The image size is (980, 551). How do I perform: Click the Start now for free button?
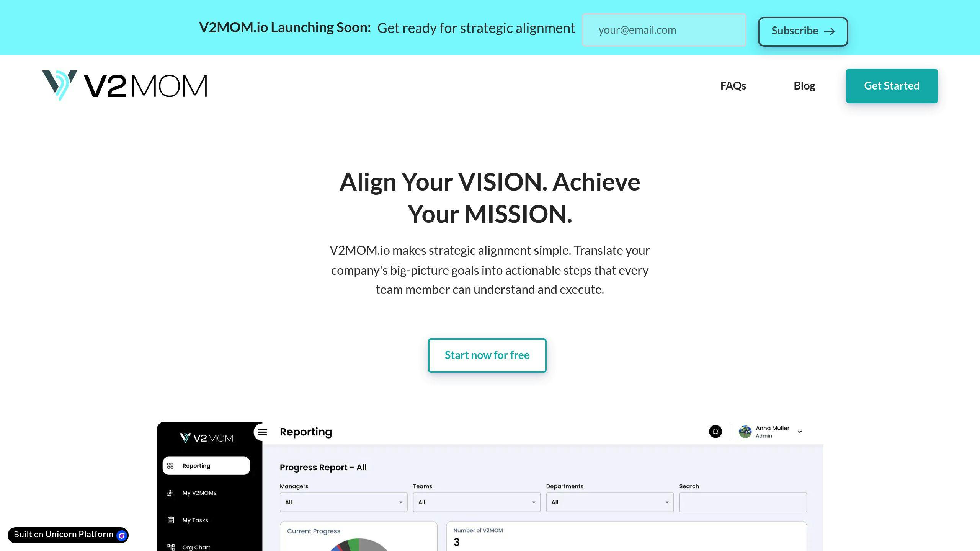point(487,355)
